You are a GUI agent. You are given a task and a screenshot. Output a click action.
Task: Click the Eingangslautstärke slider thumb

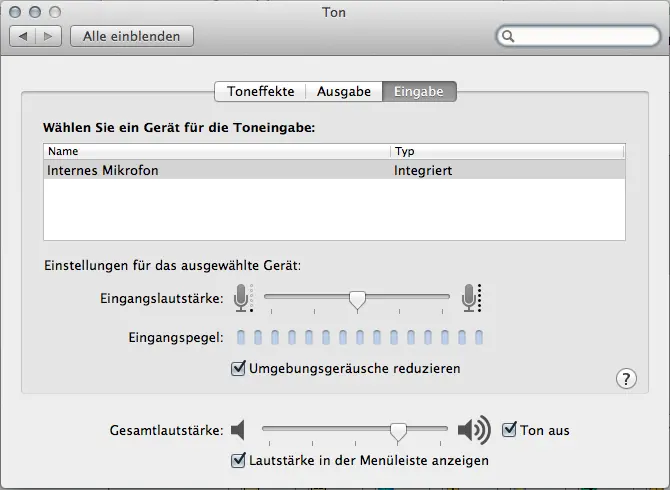pyautogui.click(x=357, y=298)
